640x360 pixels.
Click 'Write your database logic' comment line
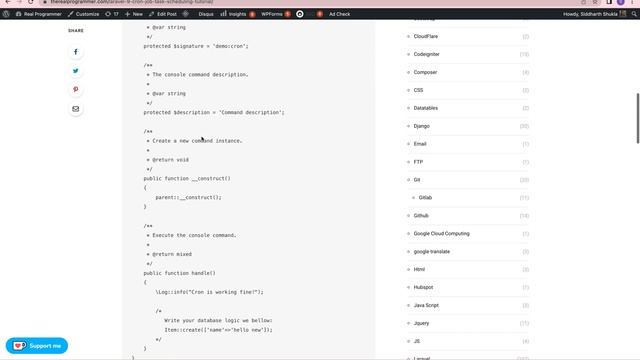coord(218,320)
